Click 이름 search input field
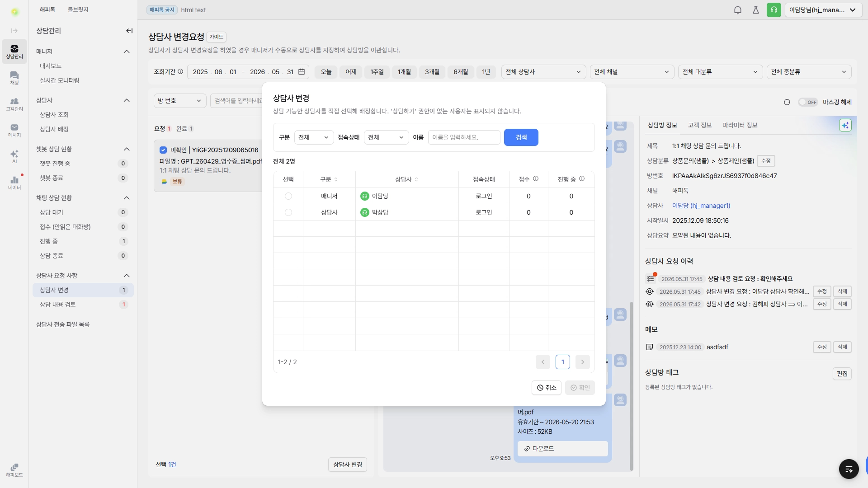This screenshot has height=488, width=868. pos(464,137)
